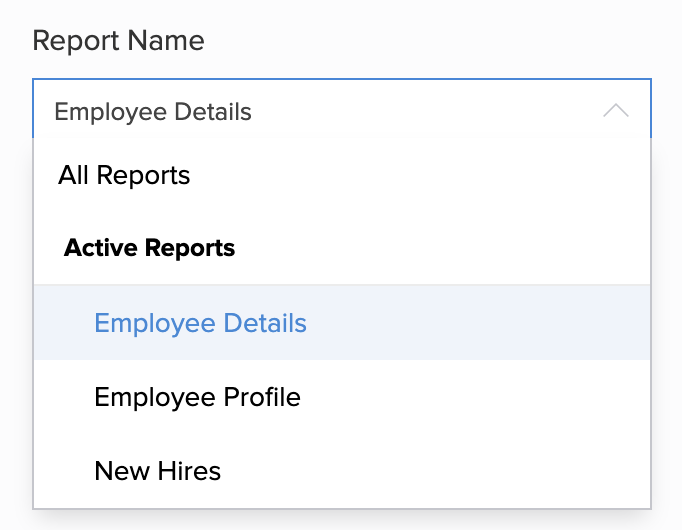The height and width of the screenshot is (530, 682).
Task: Focus the Report Name selection box
Action: tap(341, 111)
